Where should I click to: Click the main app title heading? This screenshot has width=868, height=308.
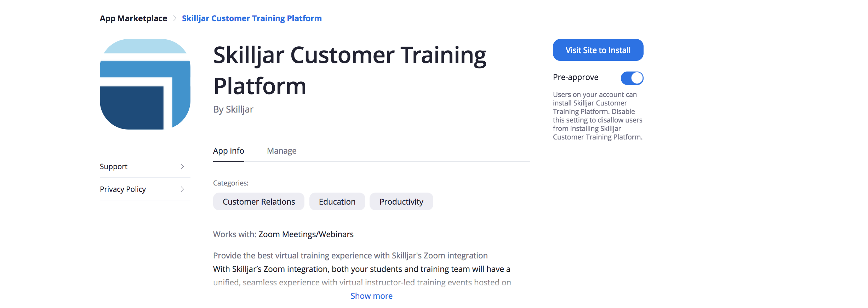click(x=350, y=70)
